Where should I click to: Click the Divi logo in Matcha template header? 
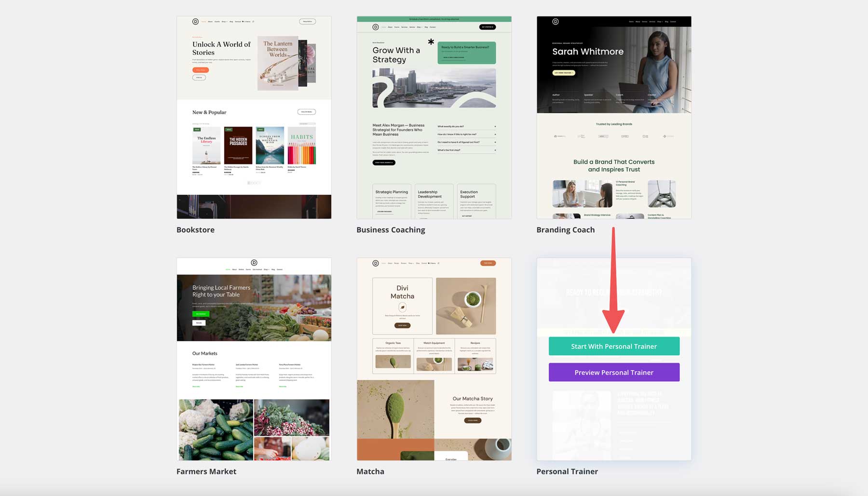click(x=376, y=263)
